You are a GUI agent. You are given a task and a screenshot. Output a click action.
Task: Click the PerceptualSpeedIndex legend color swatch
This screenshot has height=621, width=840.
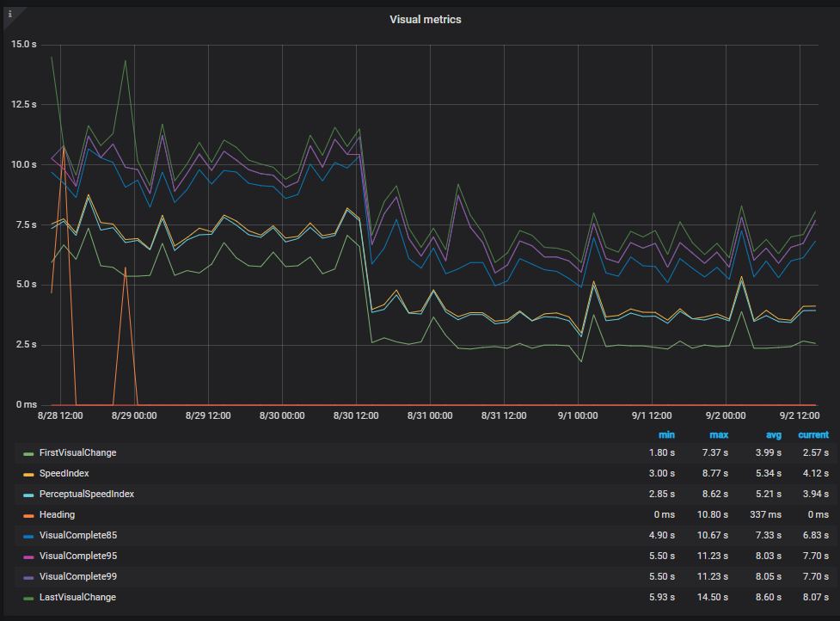(28, 495)
